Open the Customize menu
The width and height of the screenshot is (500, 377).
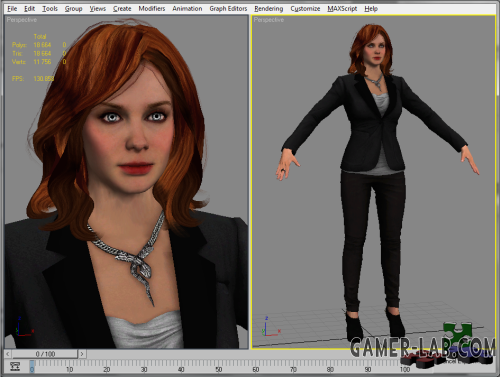click(305, 9)
